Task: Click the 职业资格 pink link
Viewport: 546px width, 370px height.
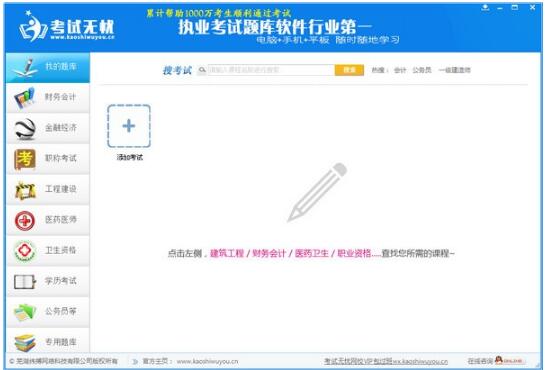Action: tap(354, 253)
